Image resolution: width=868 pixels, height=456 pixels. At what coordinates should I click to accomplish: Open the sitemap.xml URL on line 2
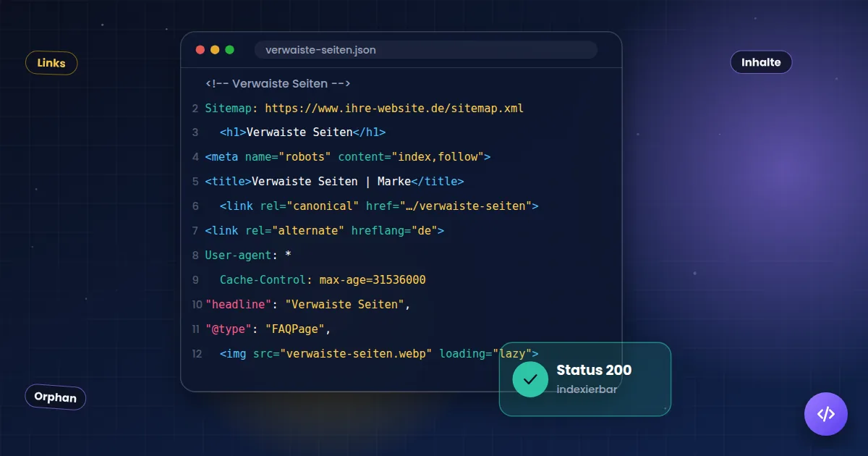click(x=394, y=109)
